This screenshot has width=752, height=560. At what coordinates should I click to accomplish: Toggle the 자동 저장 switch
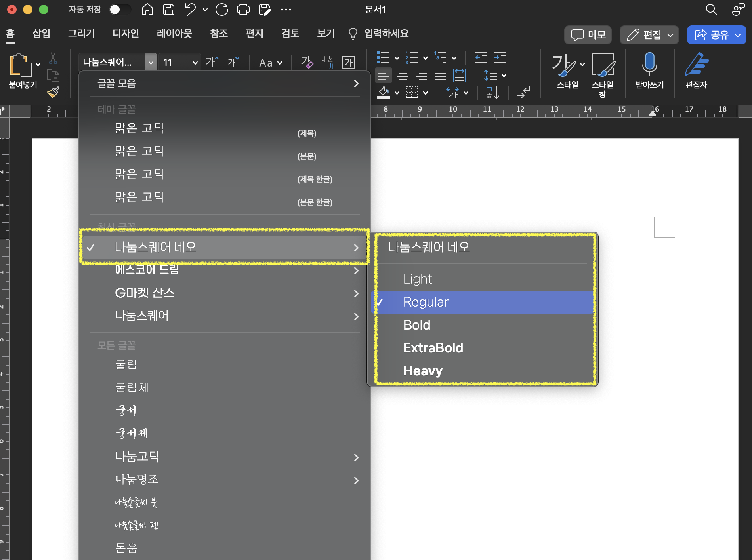tap(120, 10)
